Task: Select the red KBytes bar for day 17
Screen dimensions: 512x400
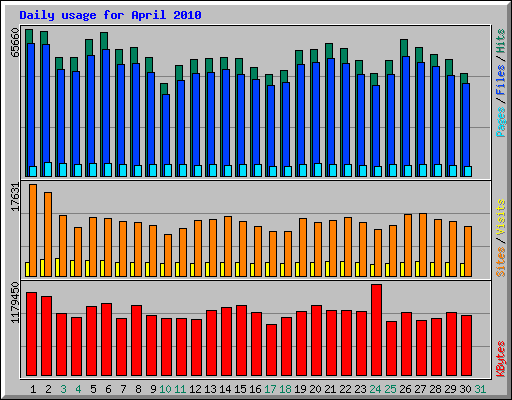Action: (x=272, y=350)
